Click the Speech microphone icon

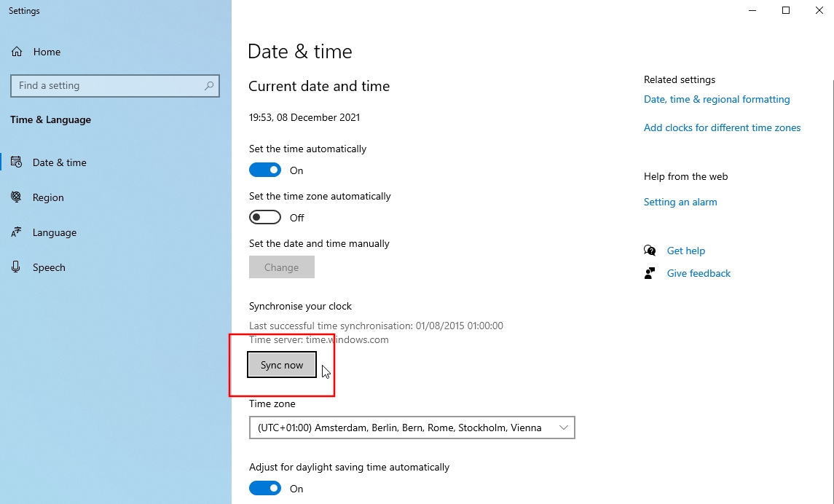pos(17,267)
